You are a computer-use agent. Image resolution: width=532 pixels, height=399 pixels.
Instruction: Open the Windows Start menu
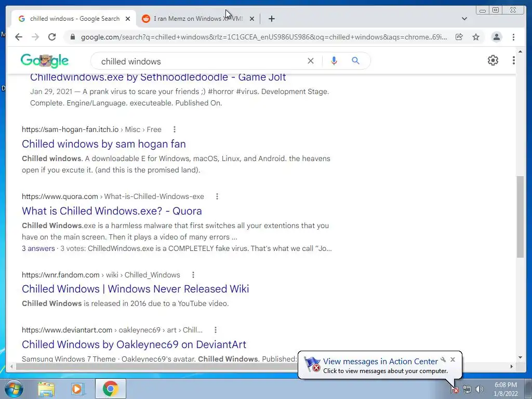point(14,389)
